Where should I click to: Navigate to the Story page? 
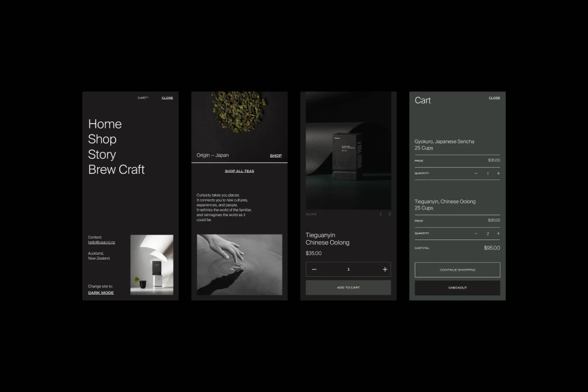[x=101, y=154]
